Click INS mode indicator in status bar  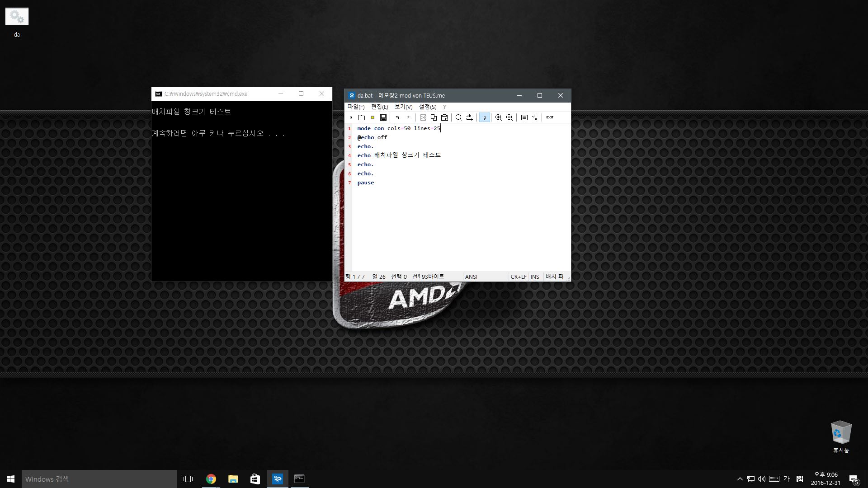coord(535,277)
